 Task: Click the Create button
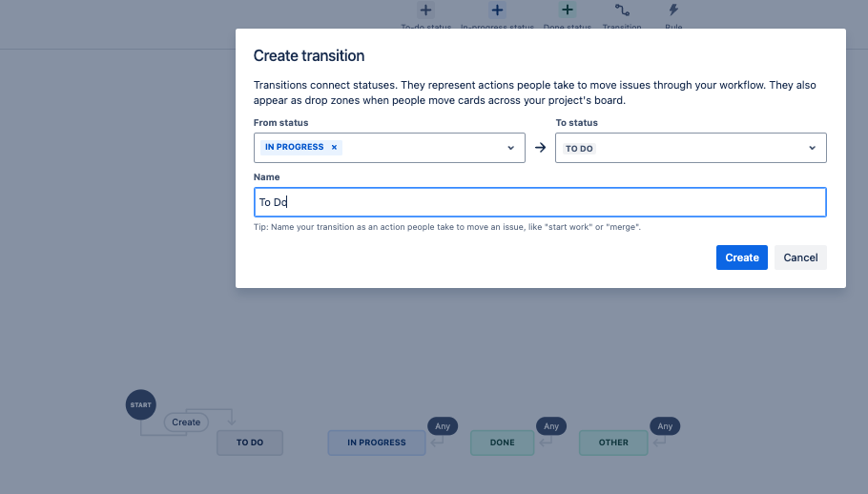pyautogui.click(x=742, y=257)
